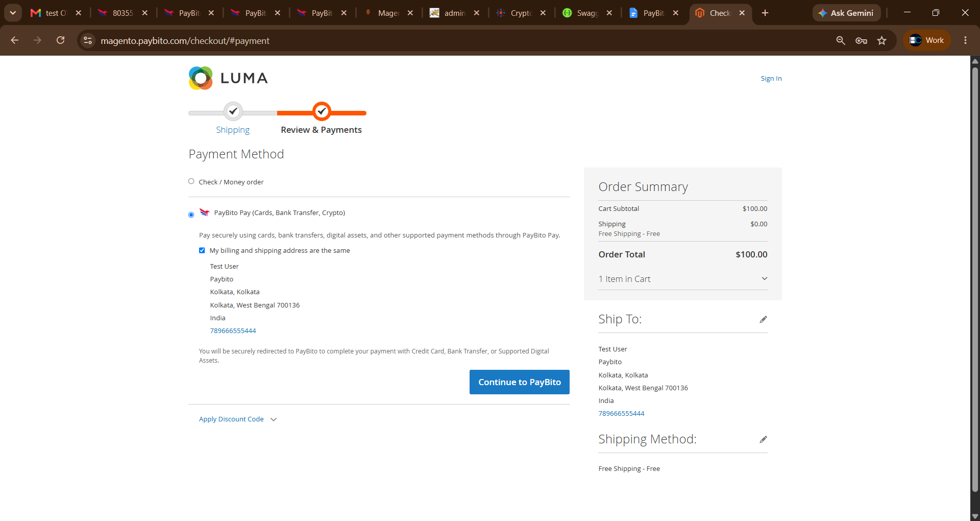Image resolution: width=980 pixels, height=521 pixels.
Task: Open Chrome three-dot menu
Action: (965, 40)
